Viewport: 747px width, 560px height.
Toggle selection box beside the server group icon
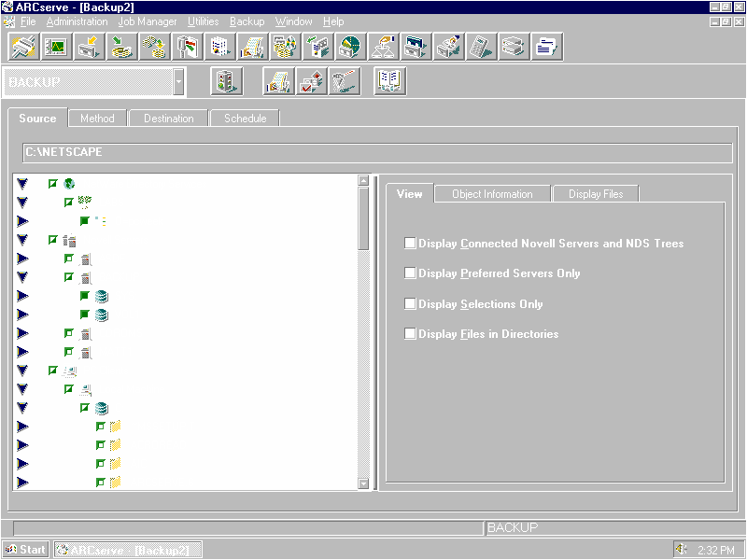(x=53, y=240)
